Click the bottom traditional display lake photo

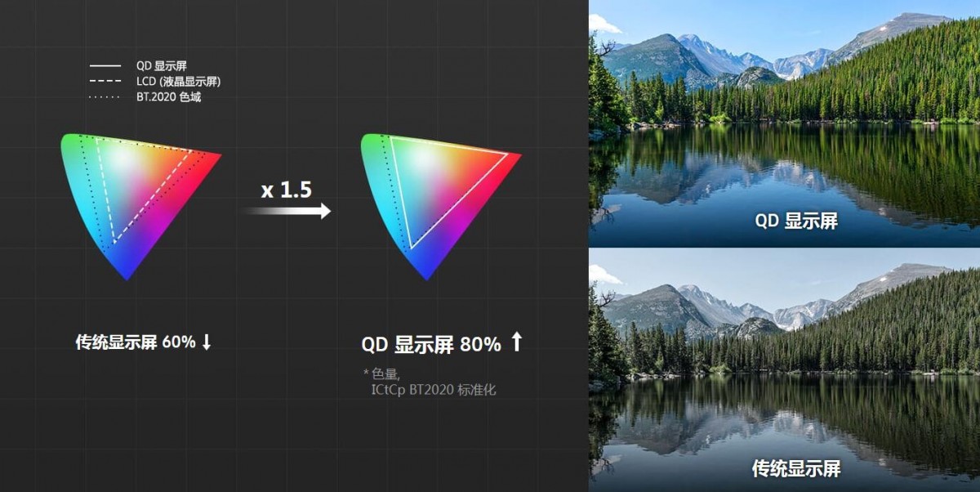(784, 371)
